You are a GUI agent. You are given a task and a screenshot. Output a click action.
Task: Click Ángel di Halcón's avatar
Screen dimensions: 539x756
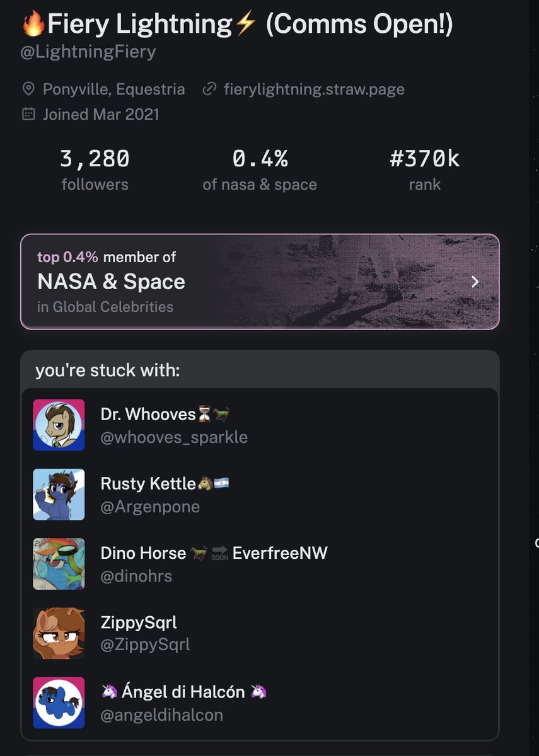click(x=59, y=702)
